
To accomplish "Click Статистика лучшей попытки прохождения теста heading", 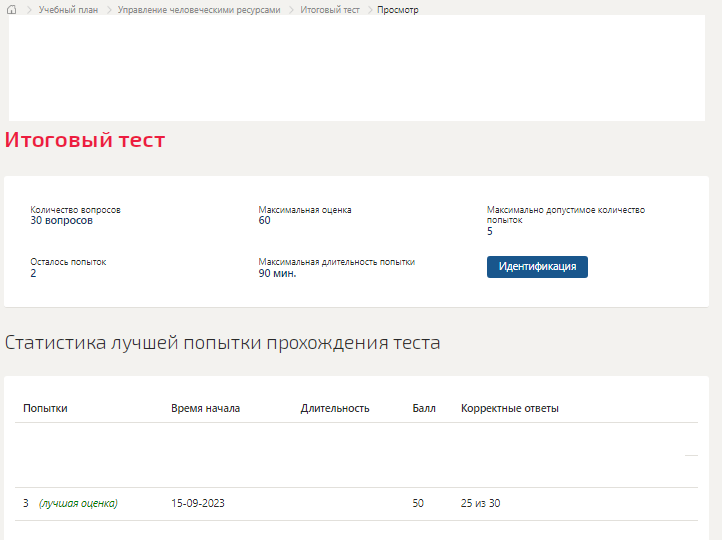I will pos(222,343).
